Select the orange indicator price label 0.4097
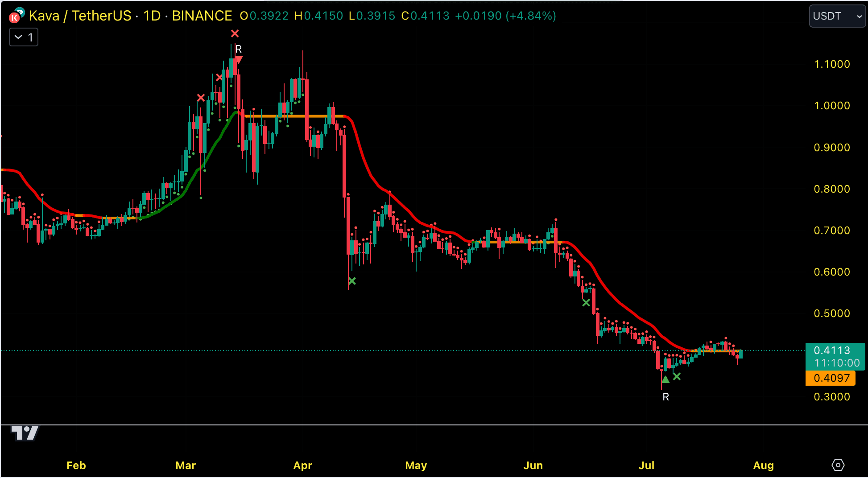868x478 pixels. 831,378
